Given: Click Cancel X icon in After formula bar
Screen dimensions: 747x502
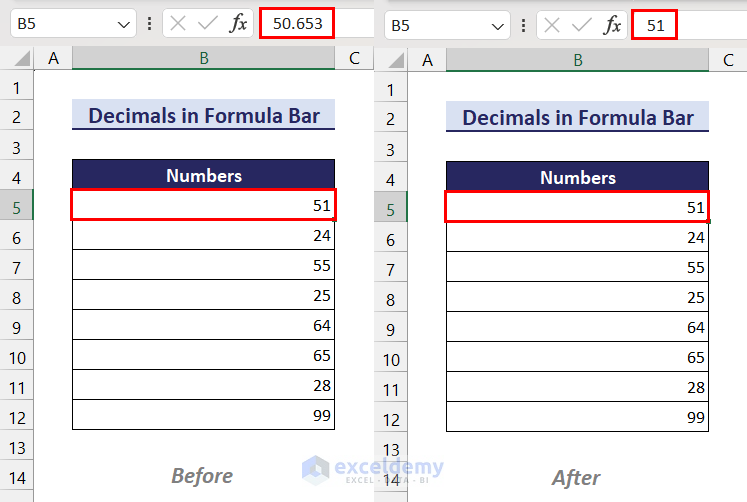Looking at the screenshot, I should (552, 25).
